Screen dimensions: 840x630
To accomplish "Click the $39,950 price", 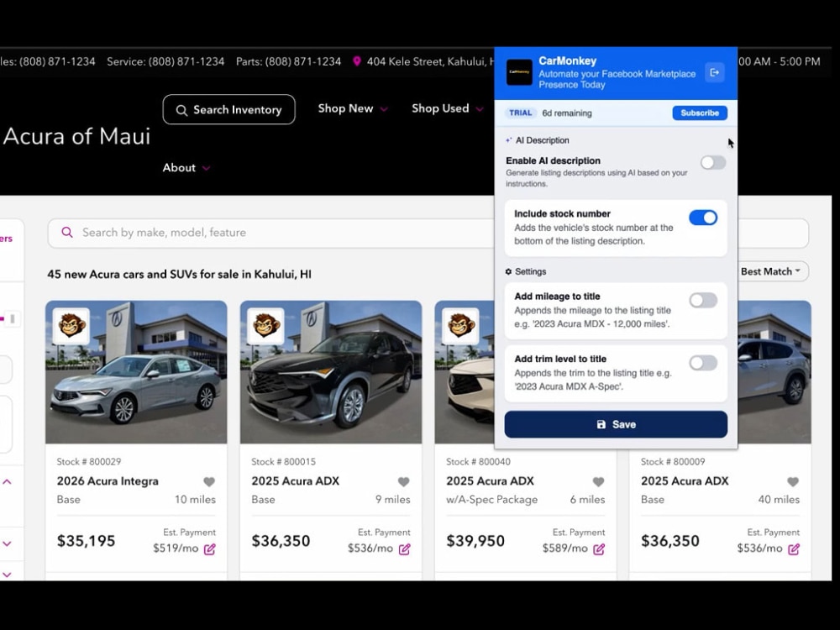I will coord(475,541).
